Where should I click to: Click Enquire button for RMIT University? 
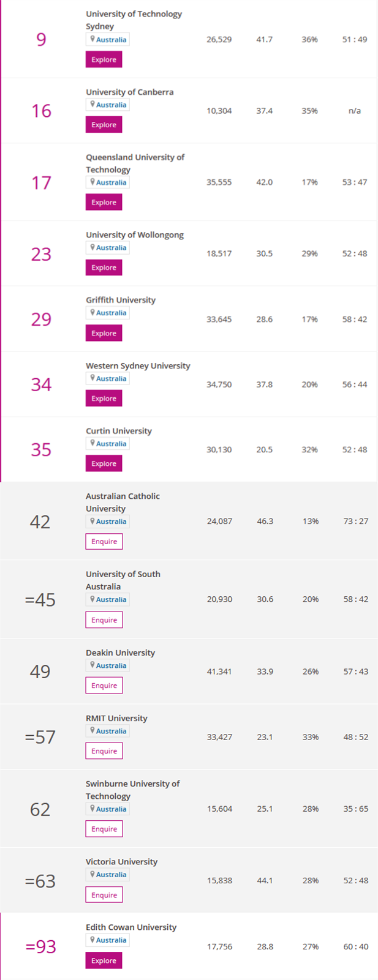(104, 751)
